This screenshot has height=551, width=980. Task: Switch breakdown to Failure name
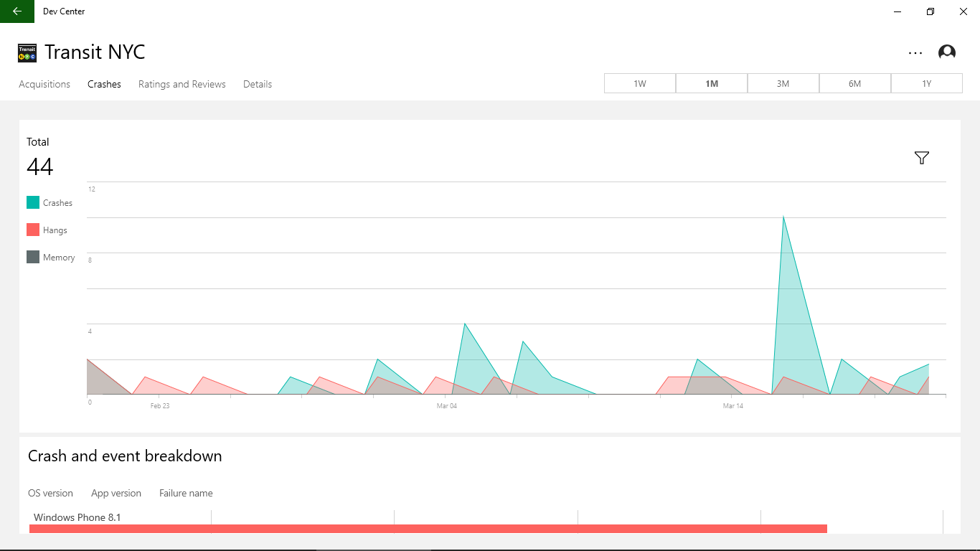point(186,493)
